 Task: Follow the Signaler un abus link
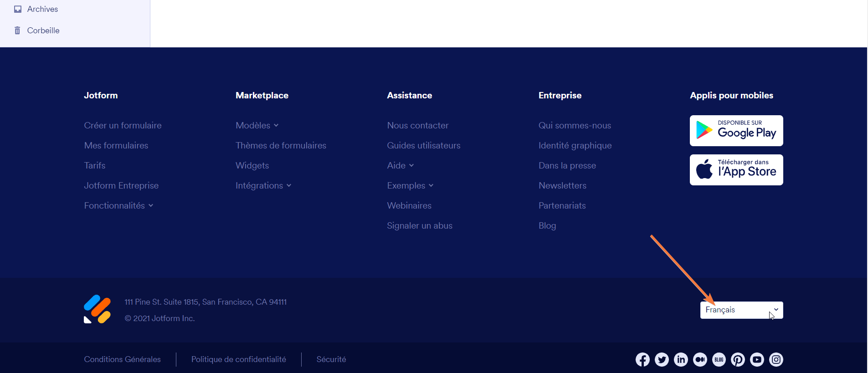coord(419,226)
